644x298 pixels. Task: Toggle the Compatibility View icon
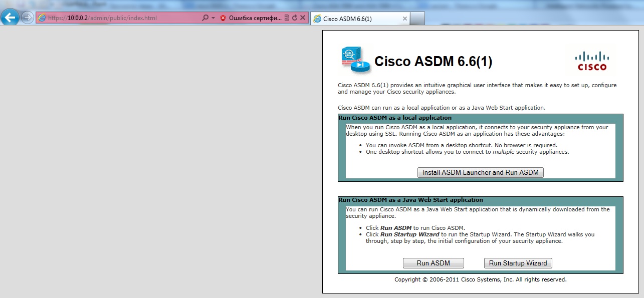click(x=287, y=18)
